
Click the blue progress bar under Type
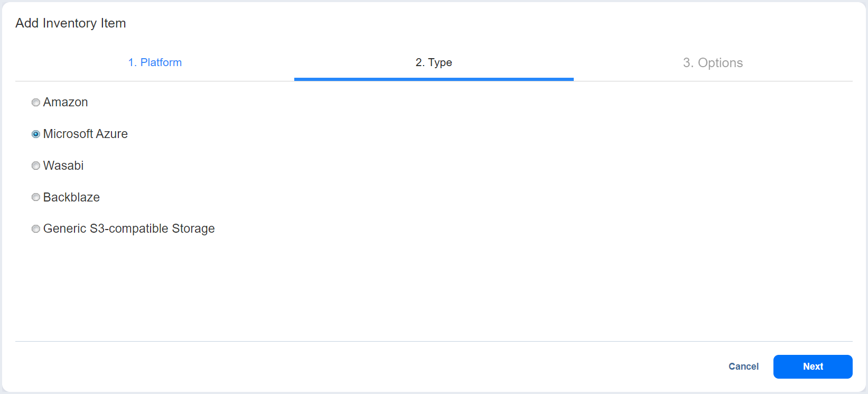(x=433, y=79)
